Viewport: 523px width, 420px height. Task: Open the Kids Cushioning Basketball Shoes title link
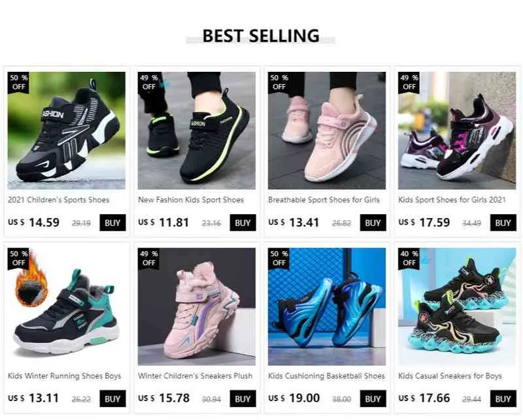tap(326, 376)
